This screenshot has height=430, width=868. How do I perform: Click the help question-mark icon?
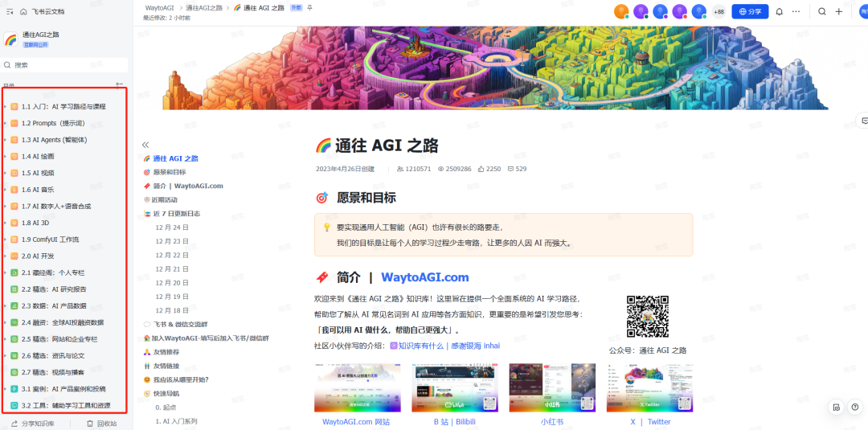[x=855, y=407]
